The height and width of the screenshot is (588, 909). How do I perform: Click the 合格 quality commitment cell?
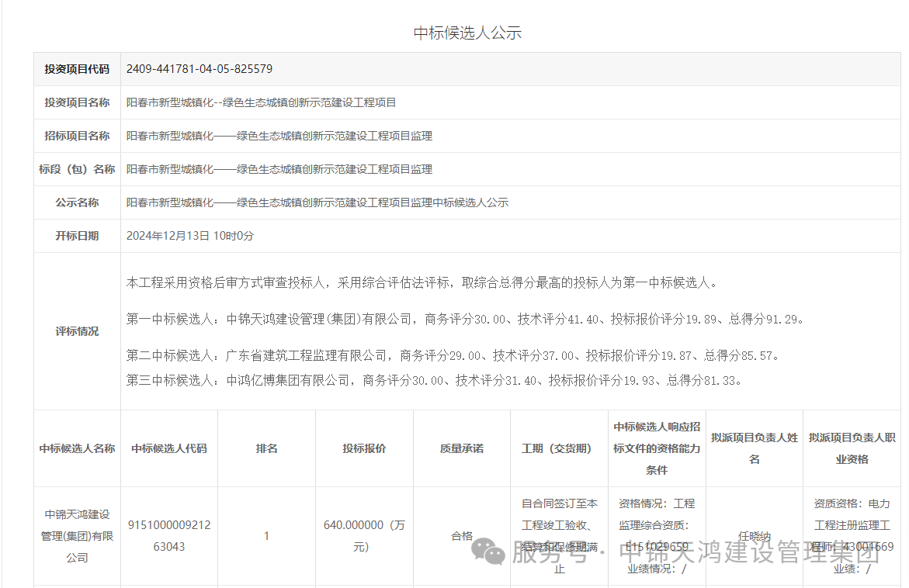tap(461, 535)
